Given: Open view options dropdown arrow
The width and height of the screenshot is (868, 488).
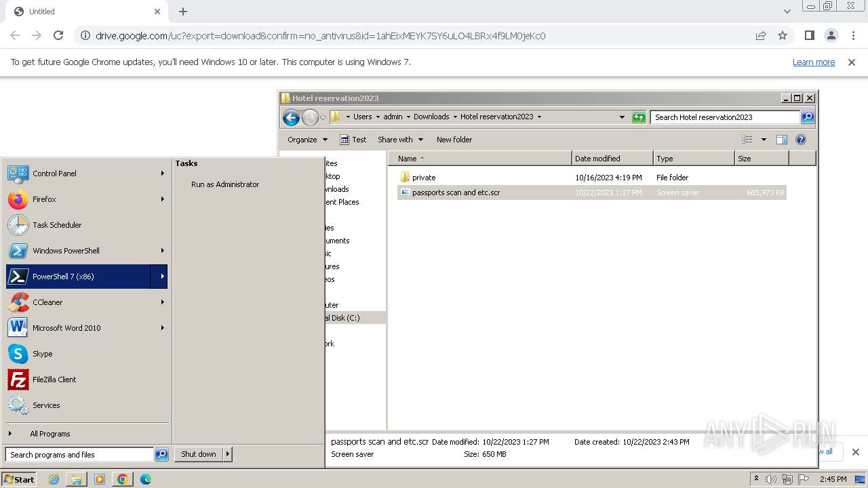Looking at the screenshot, I should [764, 140].
